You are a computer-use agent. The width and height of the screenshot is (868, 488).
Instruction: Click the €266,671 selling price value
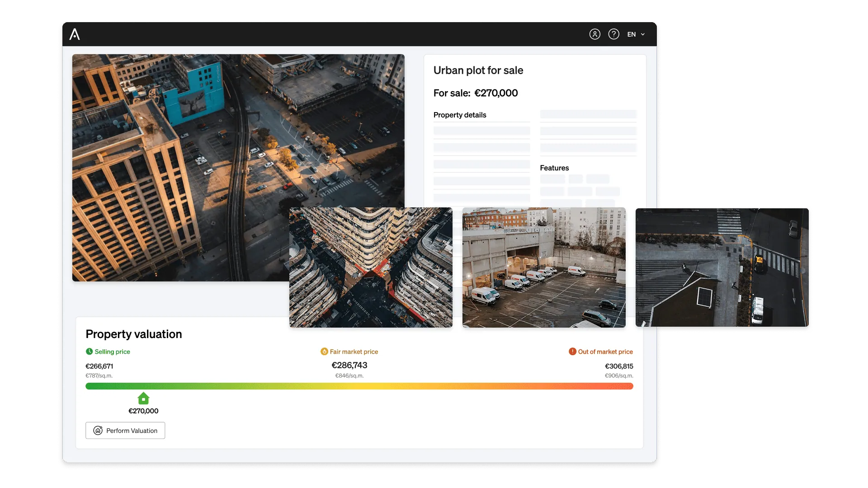(99, 366)
